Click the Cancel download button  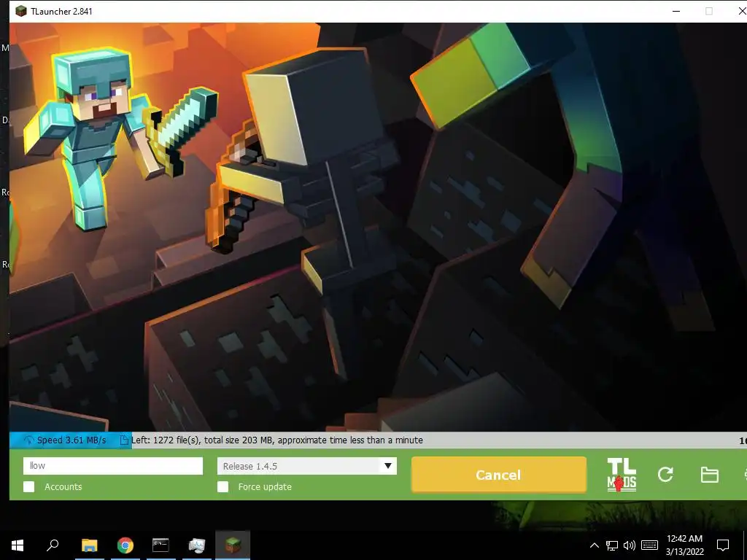click(498, 475)
